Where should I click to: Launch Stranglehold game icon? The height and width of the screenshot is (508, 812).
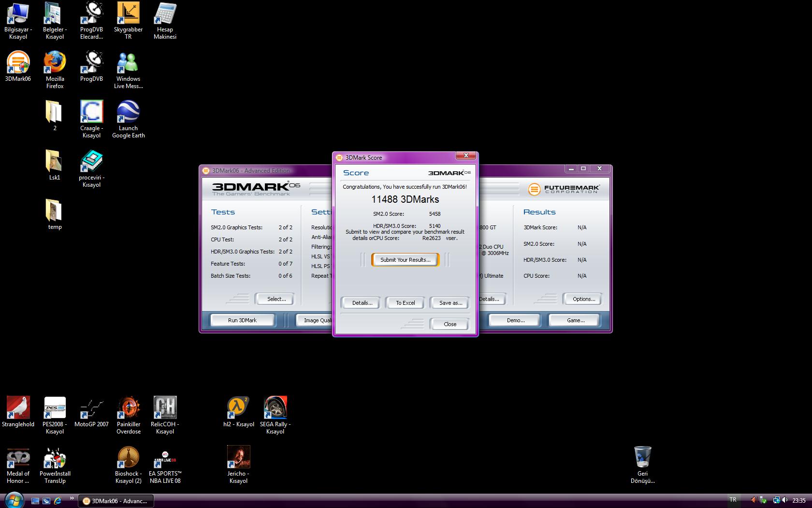click(x=18, y=412)
